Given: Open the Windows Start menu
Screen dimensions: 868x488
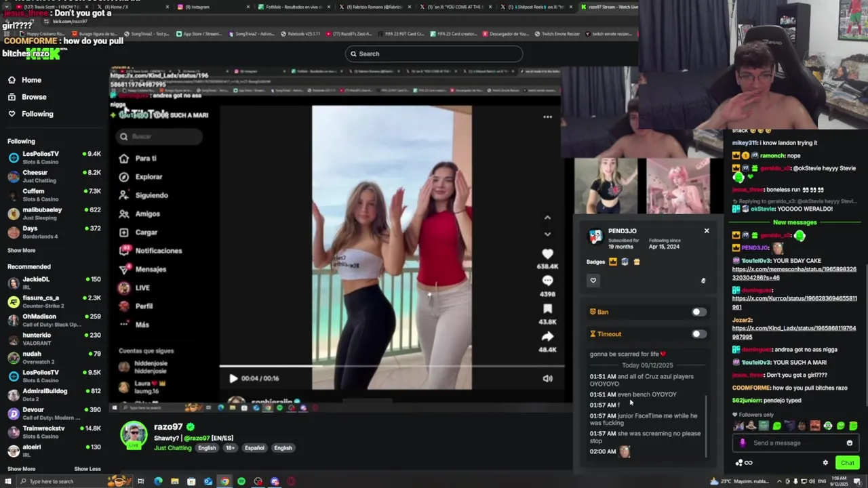Looking at the screenshot, I should 8,482.
